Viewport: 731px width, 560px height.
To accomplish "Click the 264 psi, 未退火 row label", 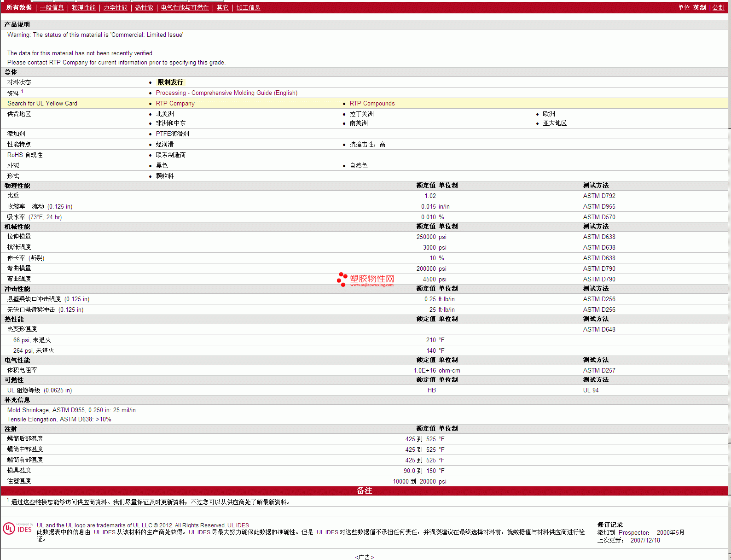I will point(34,351).
